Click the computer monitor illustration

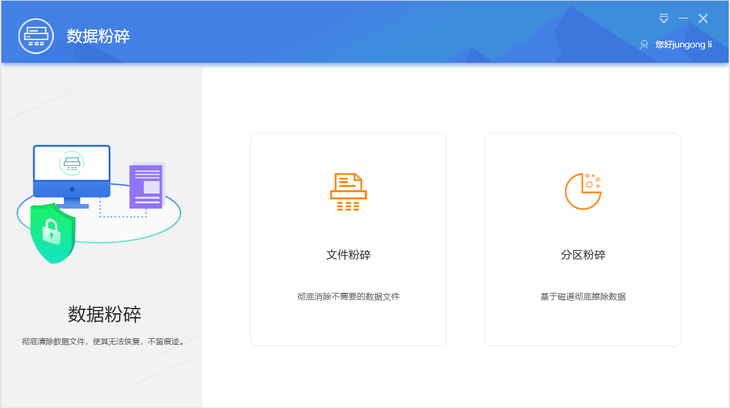72,176
